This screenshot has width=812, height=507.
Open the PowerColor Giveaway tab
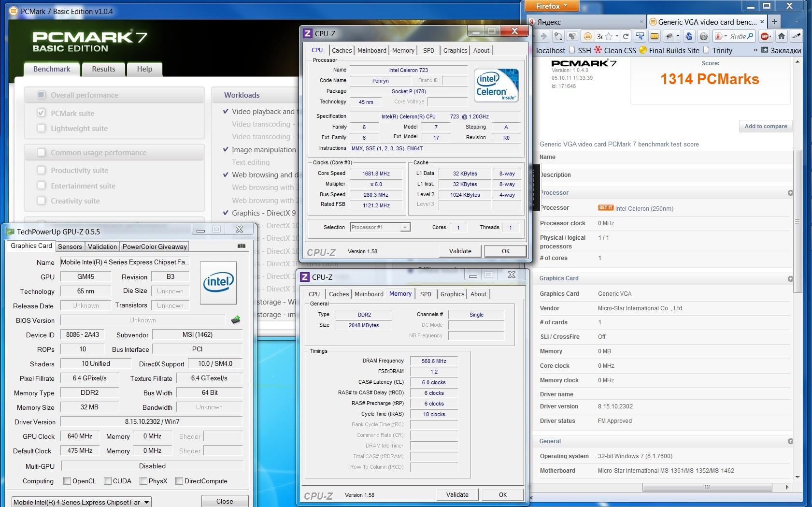(x=155, y=246)
